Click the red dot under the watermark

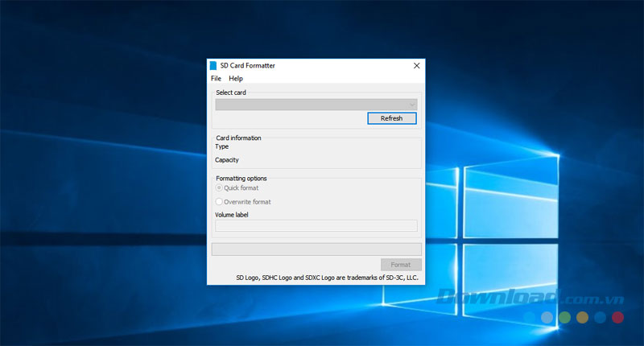pos(617,318)
